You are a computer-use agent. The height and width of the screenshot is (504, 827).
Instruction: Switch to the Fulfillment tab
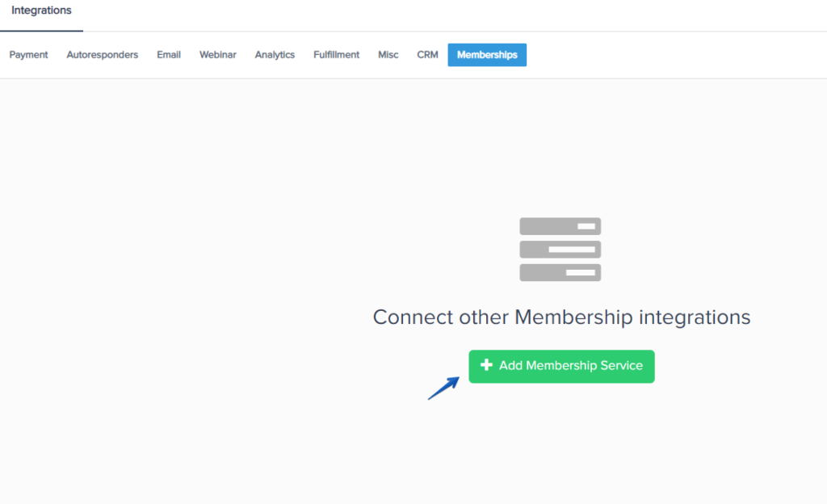pyautogui.click(x=337, y=55)
